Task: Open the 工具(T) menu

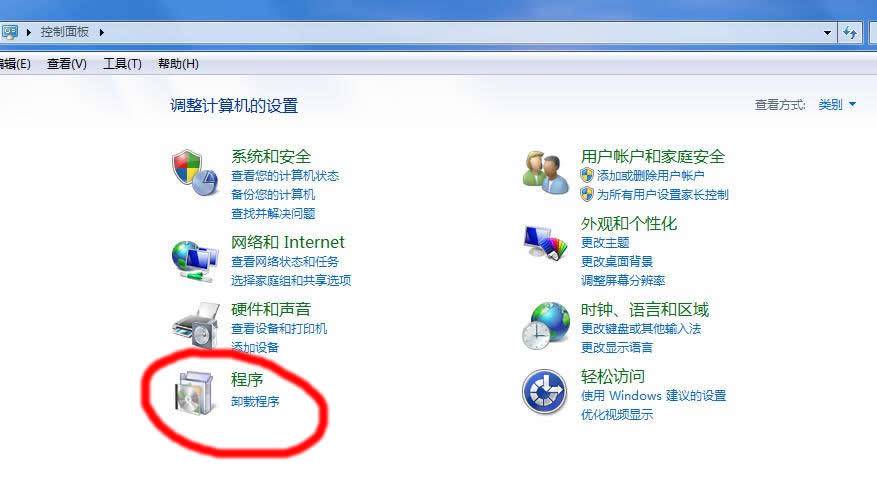Action: [122, 64]
